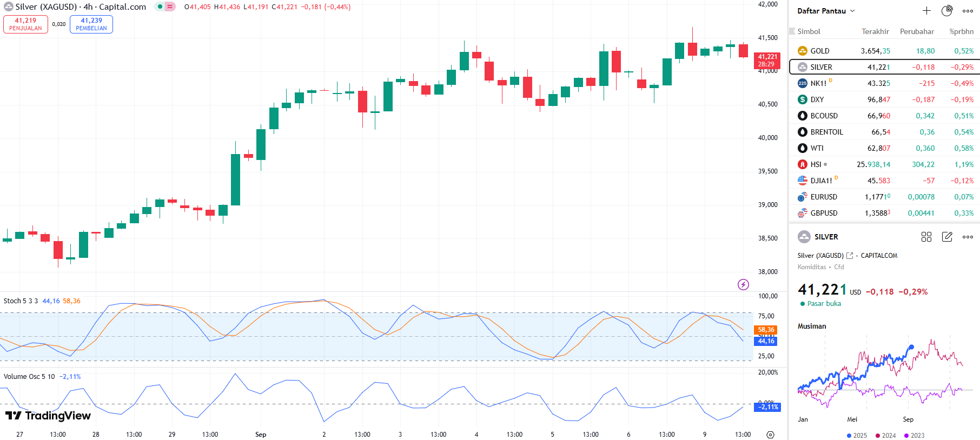Open the SILVER details panel three-dot menu
The image size is (980, 440).
[968, 237]
